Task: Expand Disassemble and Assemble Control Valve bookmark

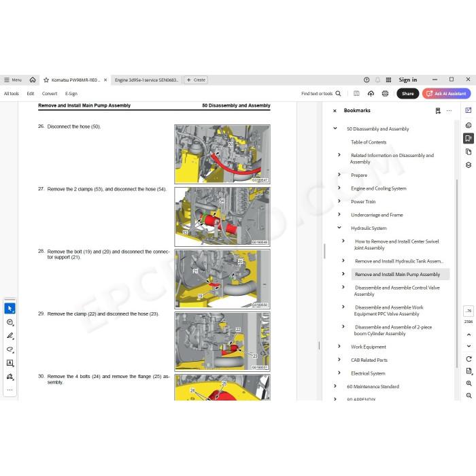Action: [x=343, y=287]
